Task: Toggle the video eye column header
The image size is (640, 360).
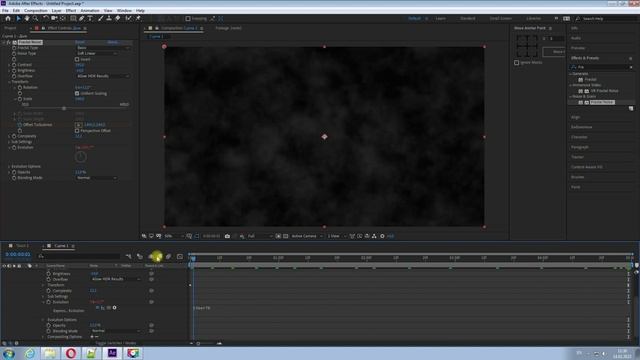Action: [4, 266]
